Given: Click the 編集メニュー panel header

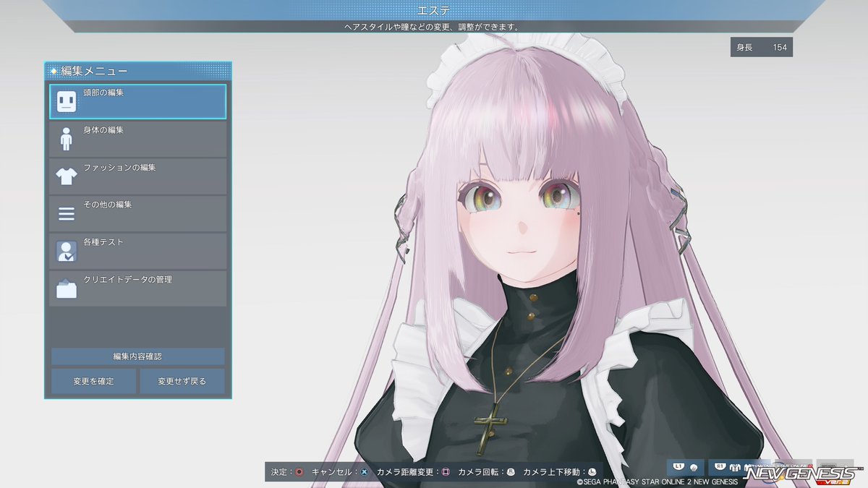Looking at the screenshot, I should 137,71.
